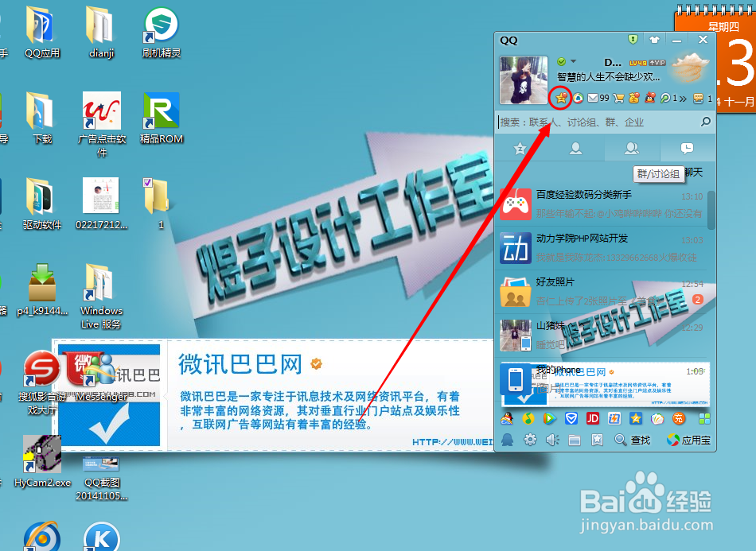The width and height of the screenshot is (756, 551).
Task: Open the shopping cart icon in QQ
Action: (x=618, y=99)
